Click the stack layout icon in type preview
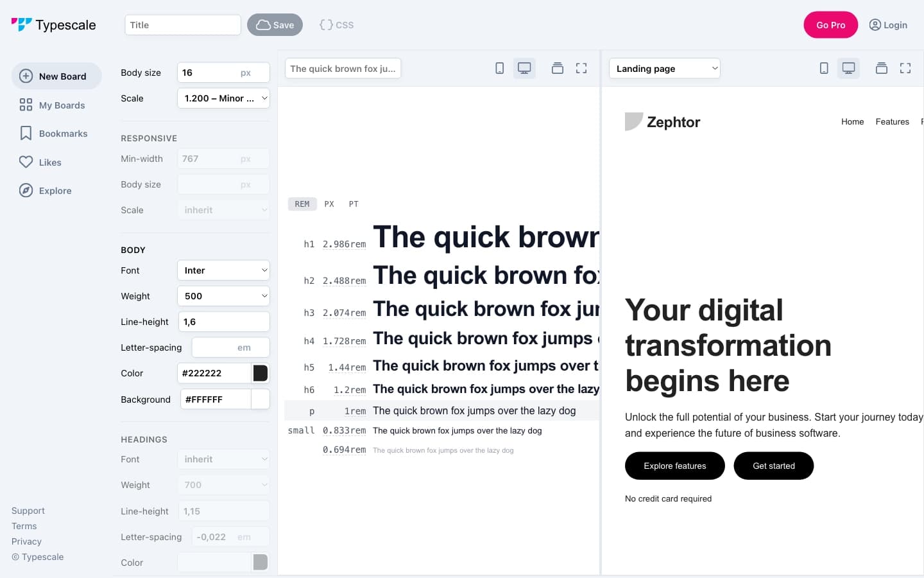The width and height of the screenshot is (924, 578). [x=558, y=68]
